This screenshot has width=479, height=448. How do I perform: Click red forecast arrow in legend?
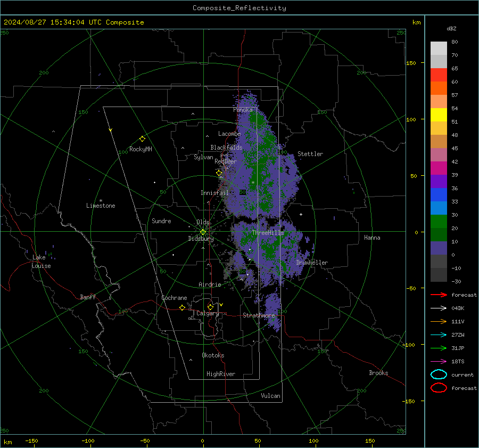point(439,295)
